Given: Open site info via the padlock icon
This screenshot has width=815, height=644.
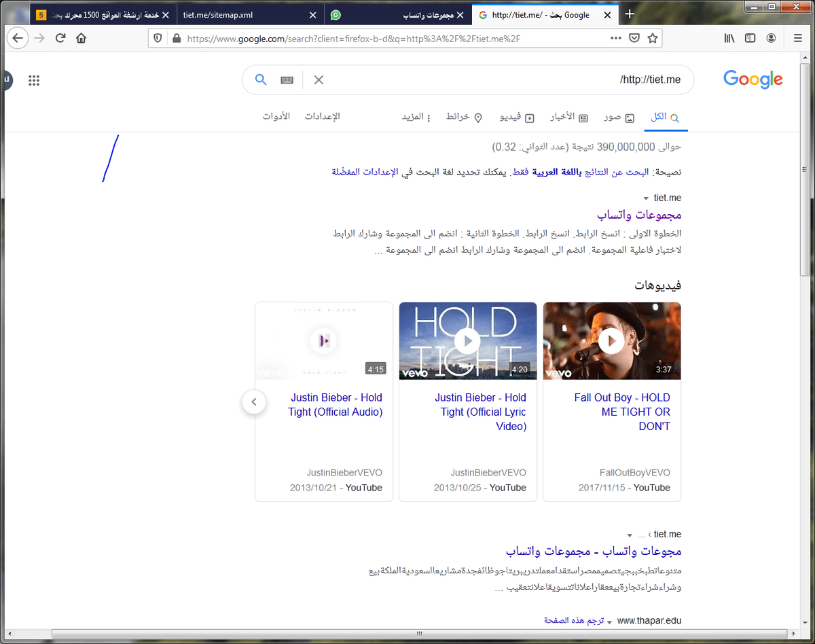Looking at the screenshot, I should coord(177,39).
